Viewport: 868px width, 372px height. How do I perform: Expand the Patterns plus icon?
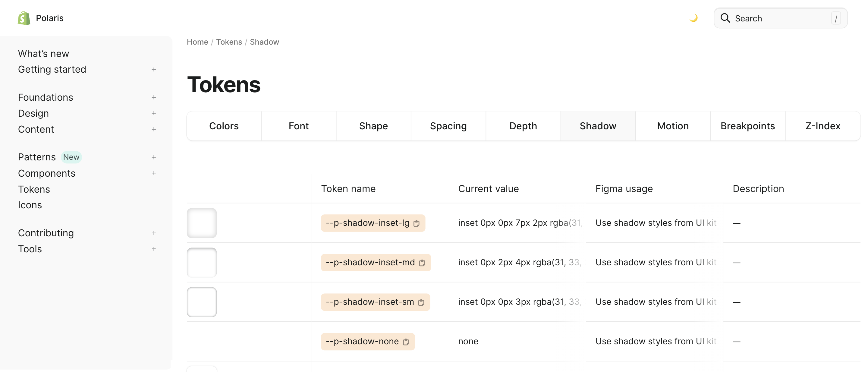(x=154, y=157)
